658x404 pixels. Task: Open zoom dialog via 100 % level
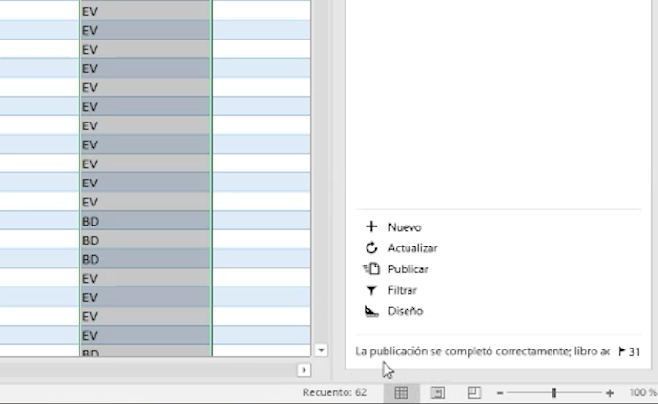pyautogui.click(x=642, y=393)
